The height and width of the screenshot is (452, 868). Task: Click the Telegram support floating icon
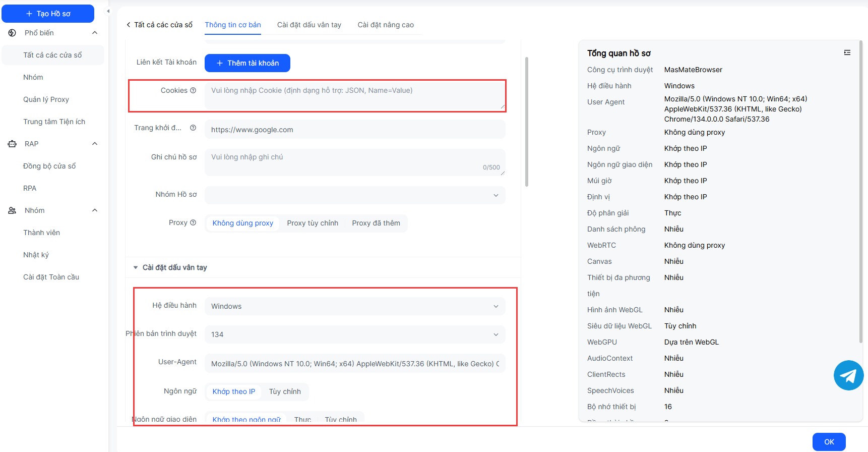848,375
